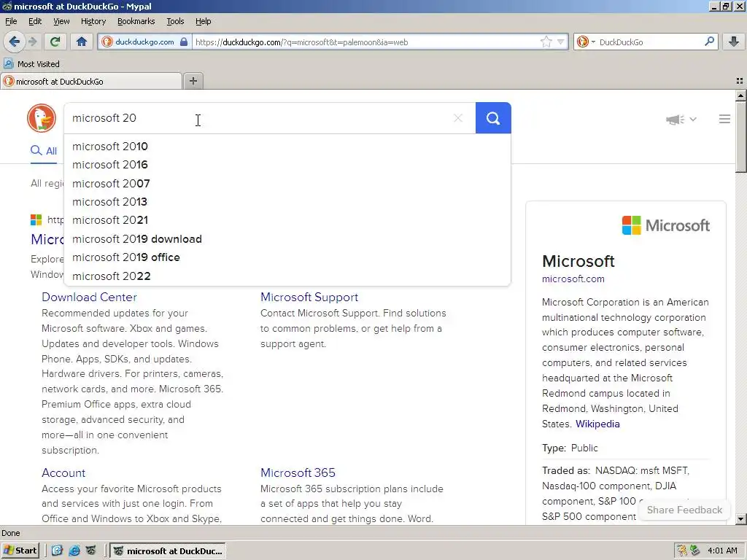Open the Bookmarks menu
Image resolution: width=747 pixels, height=560 pixels.
coord(136,21)
